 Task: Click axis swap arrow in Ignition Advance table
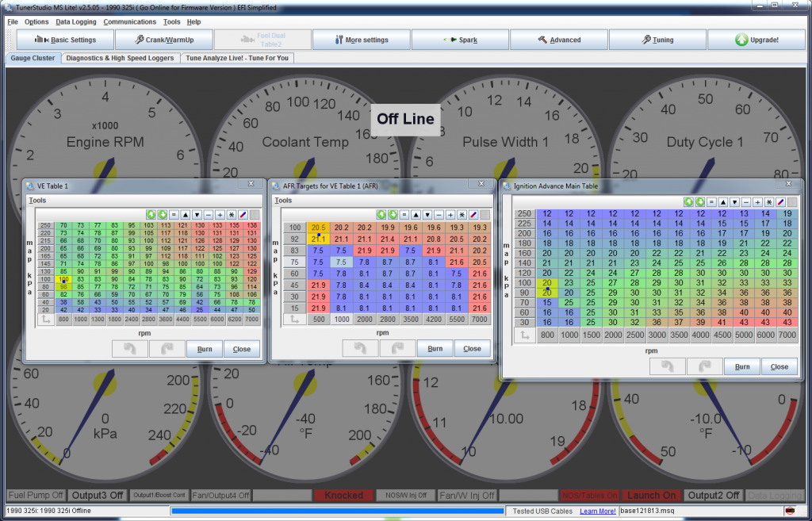525,335
